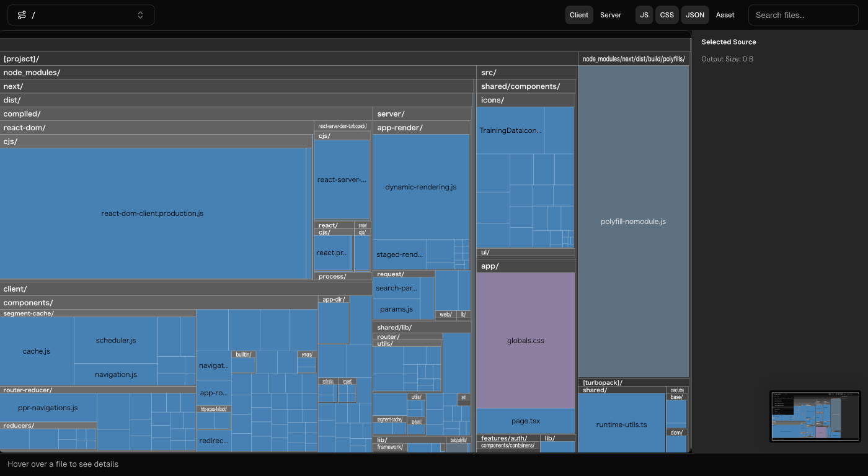Select the icons/ folder header

[526, 100]
